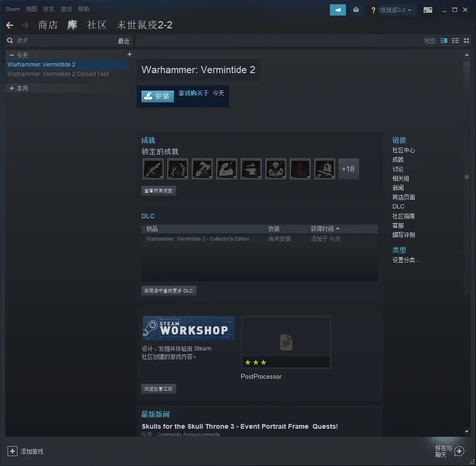Click the scrollbar down arrow
This screenshot has height=466, width=476.
tap(467, 432)
